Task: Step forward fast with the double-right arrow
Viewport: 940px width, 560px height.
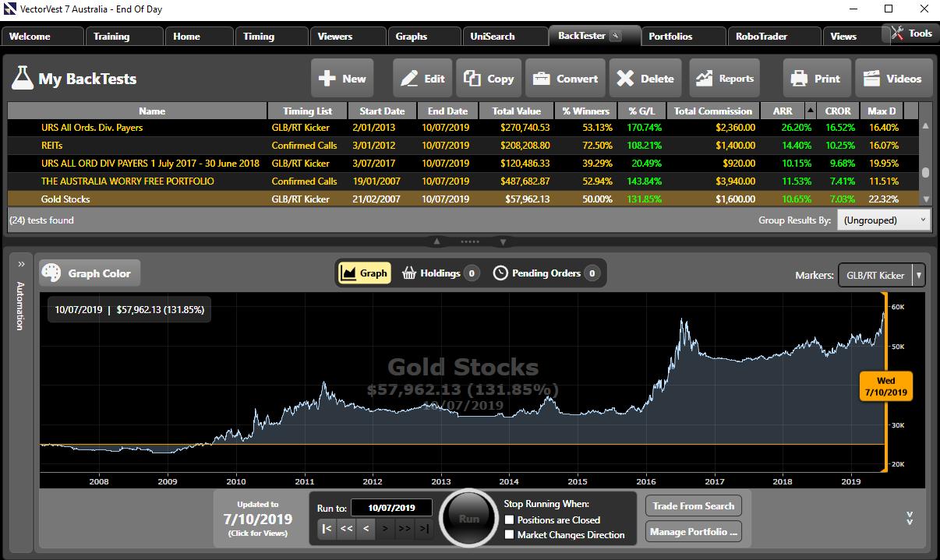Action: click(405, 529)
